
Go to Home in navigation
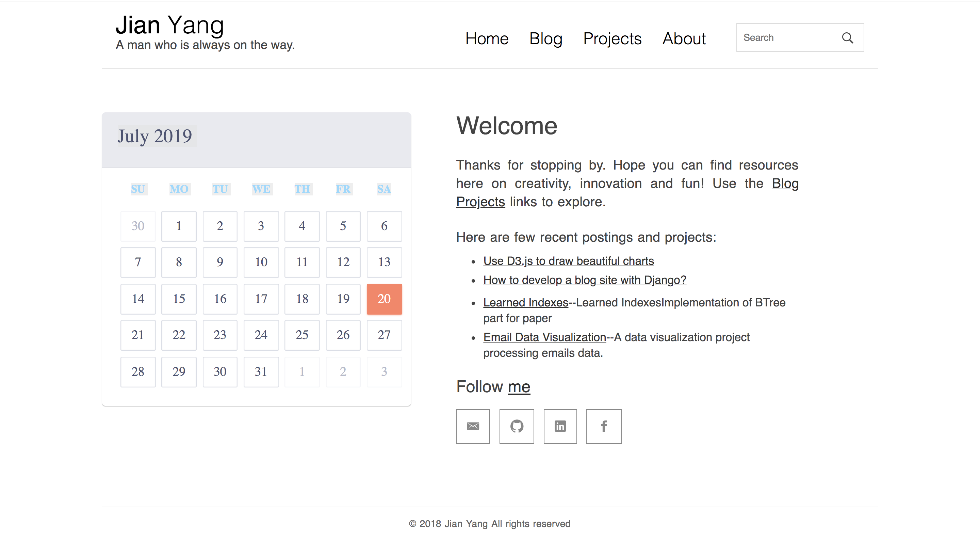point(487,38)
